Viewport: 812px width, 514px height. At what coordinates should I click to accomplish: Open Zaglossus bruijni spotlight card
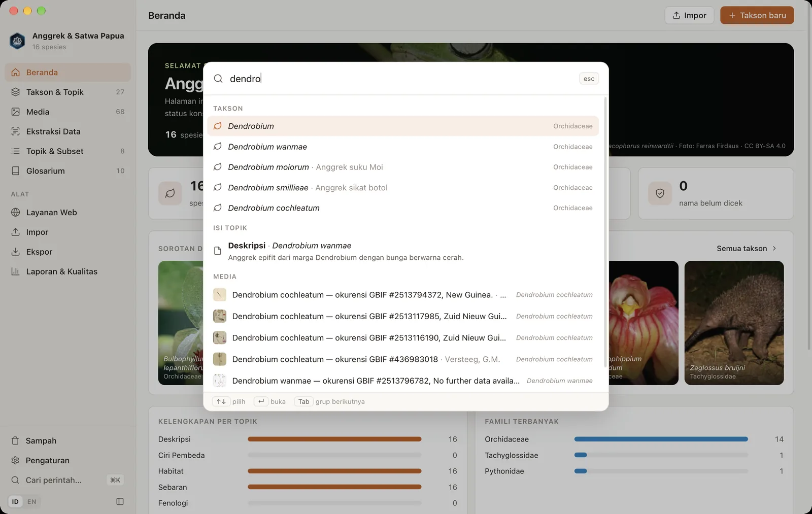[734, 323]
